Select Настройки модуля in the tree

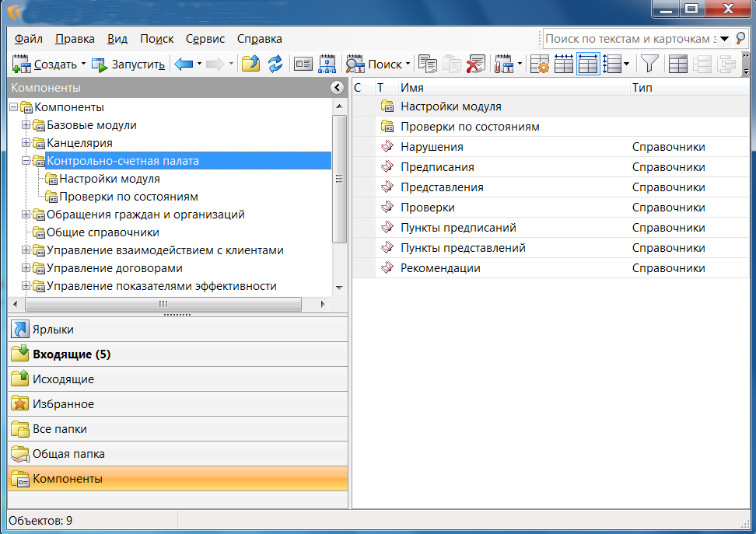[110, 179]
